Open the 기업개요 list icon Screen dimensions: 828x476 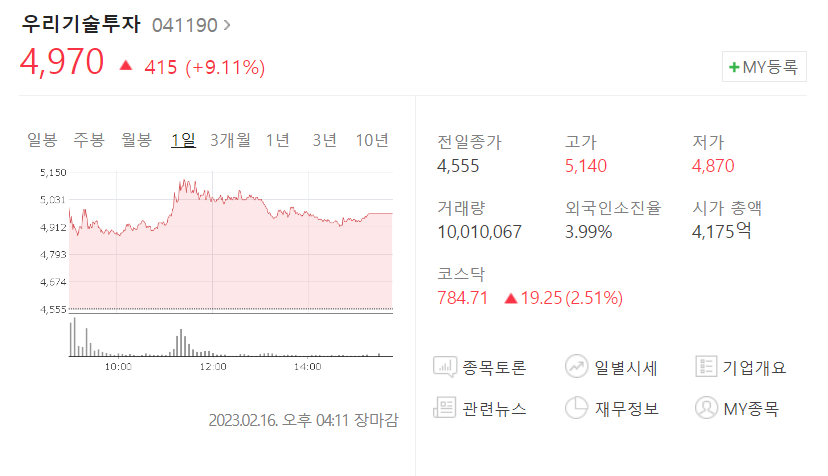706,366
